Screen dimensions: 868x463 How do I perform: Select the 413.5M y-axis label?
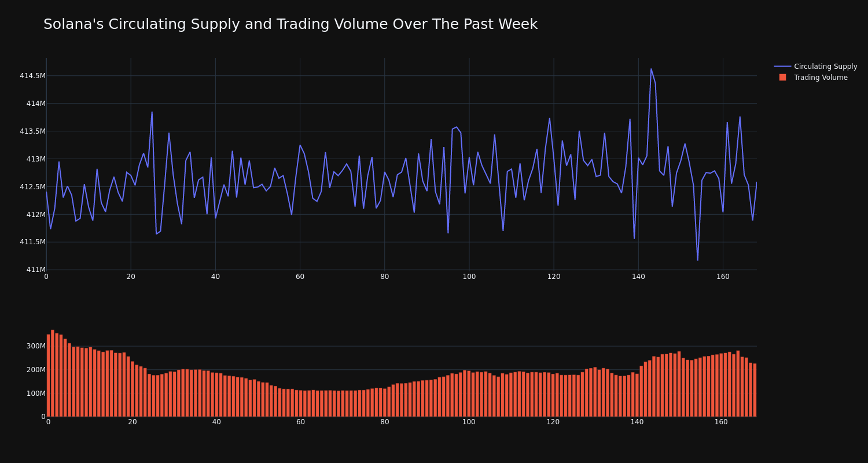pos(32,131)
